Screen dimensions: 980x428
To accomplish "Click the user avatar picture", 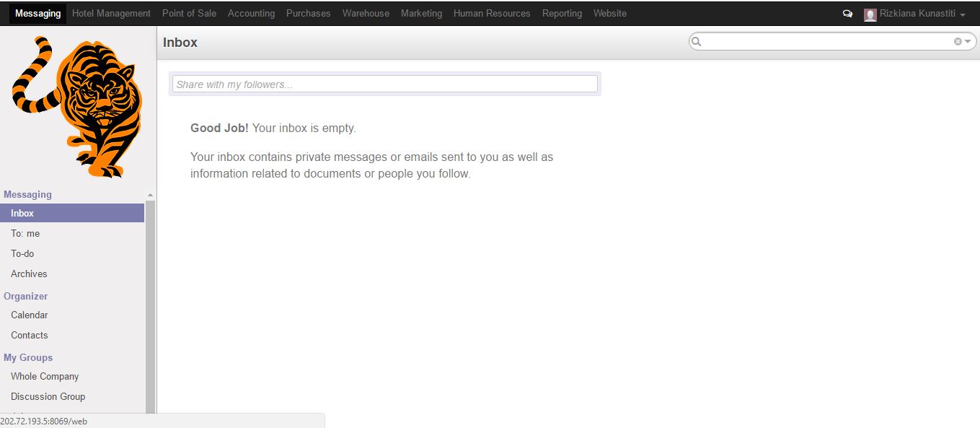I will [870, 14].
